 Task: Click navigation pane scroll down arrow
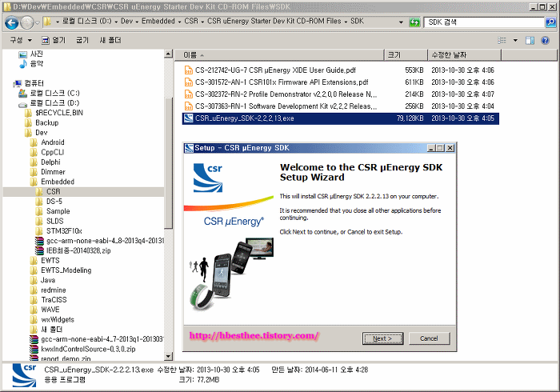pos(168,356)
